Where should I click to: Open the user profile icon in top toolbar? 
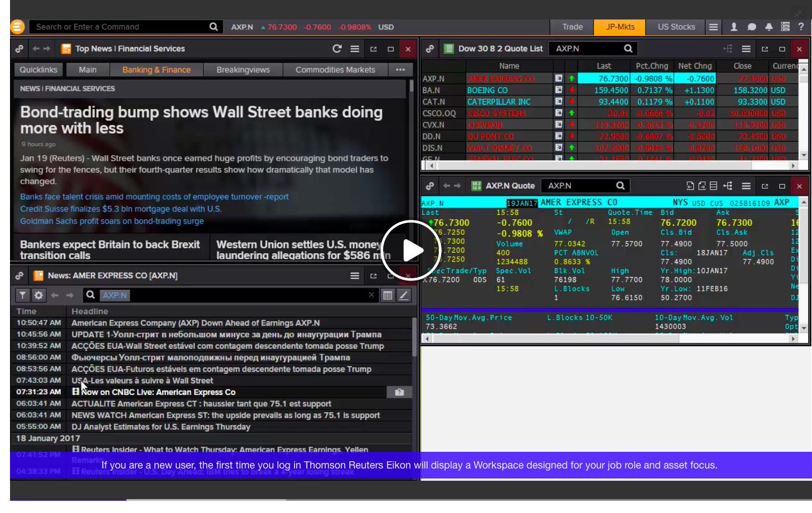[x=734, y=27]
